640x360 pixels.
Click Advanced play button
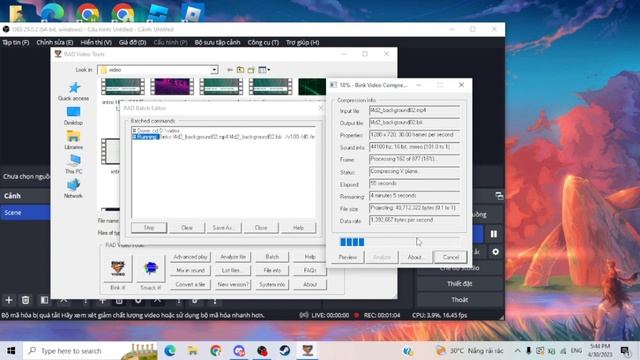[x=191, y=257]
